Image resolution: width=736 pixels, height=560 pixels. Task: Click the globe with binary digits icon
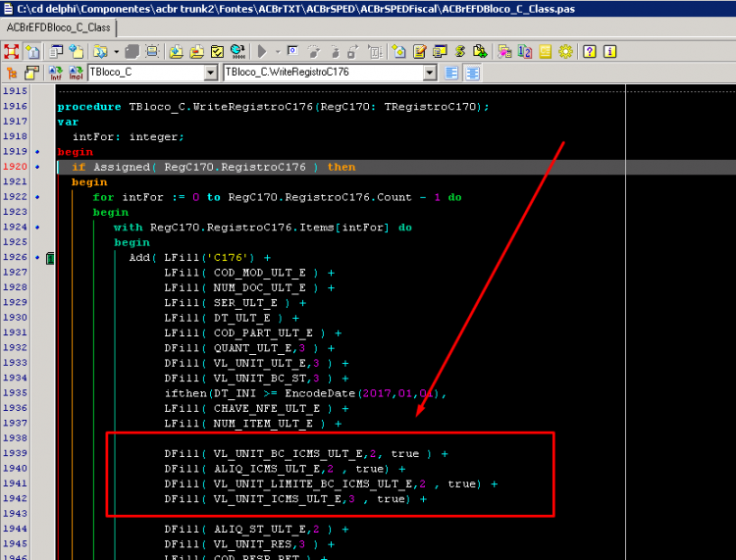(x=238, y=52)
